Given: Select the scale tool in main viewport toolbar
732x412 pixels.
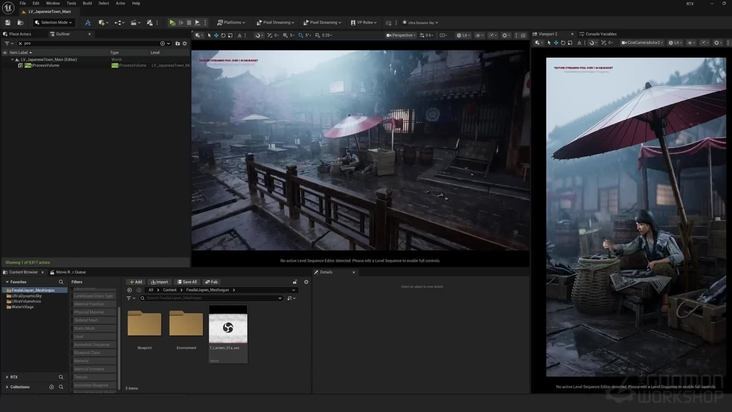Looking at the screenshot, I should pos(230,35).
